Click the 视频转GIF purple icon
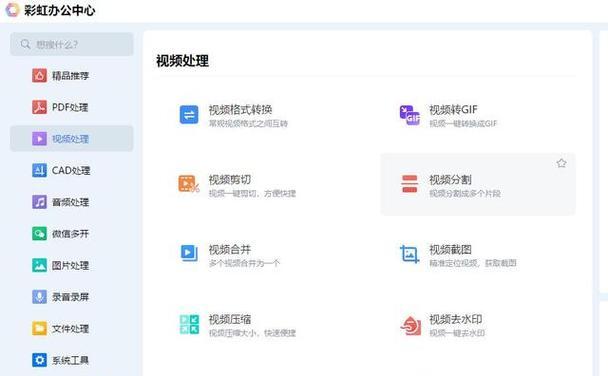Screen dimensions: 608x376 click(409, 115)
